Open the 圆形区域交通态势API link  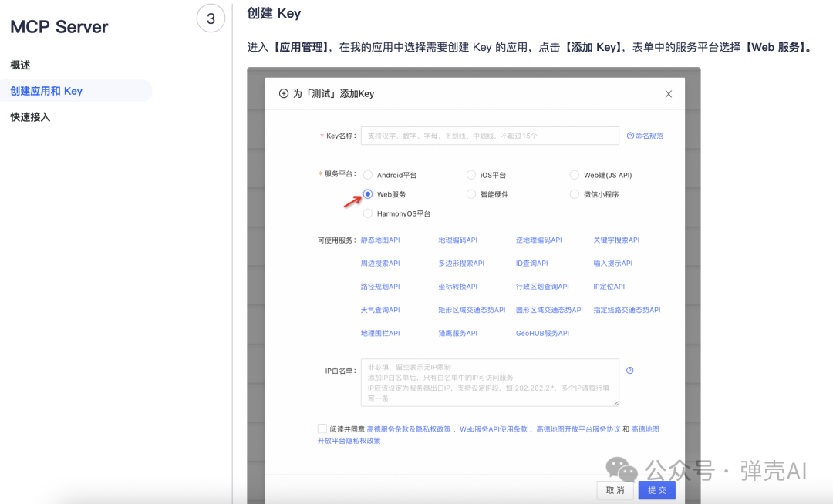coord(549,310)
